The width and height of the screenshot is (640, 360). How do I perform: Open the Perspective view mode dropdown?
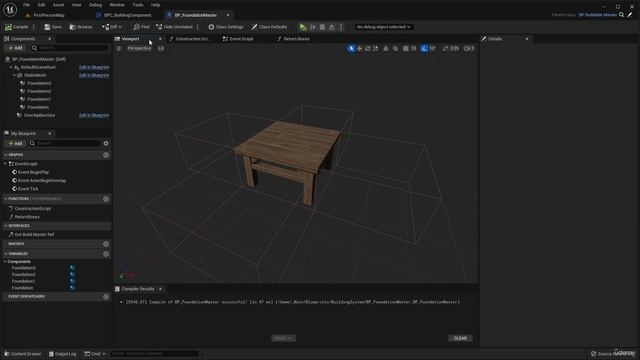[139, 49]
